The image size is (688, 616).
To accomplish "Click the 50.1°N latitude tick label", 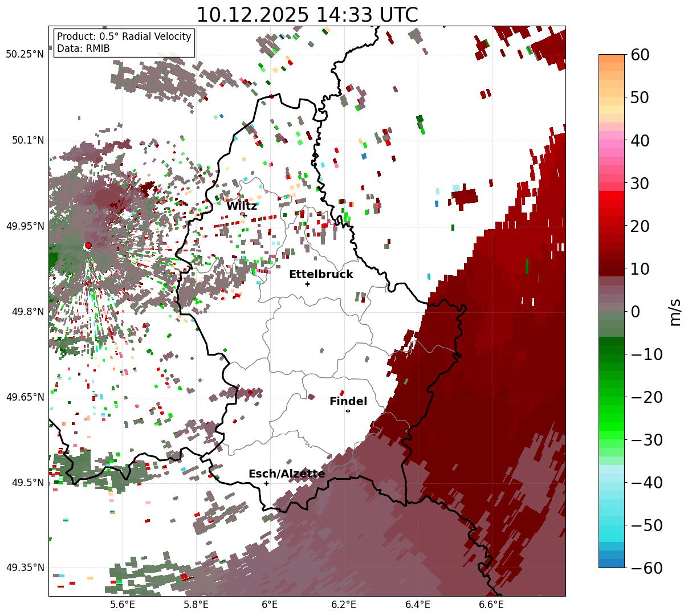I will tap(27, 140).
